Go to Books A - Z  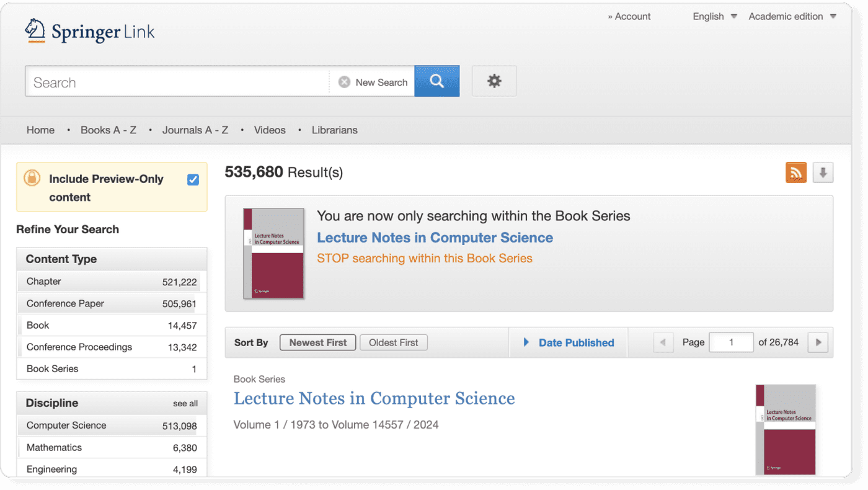(x=108, y=130)
